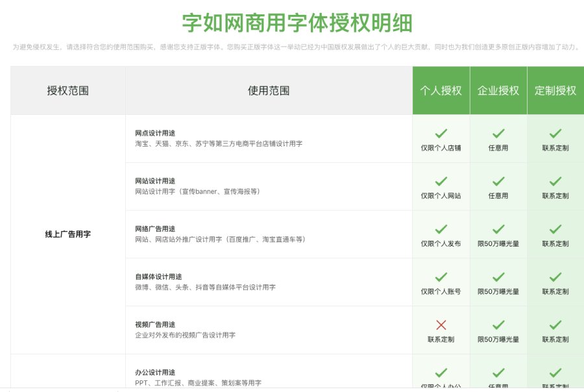The image size is (584, 392).
Task: Click 个人授权 checkmark in 网点设计用途 row
Action: pyautogui.click(x=441, y=134)
